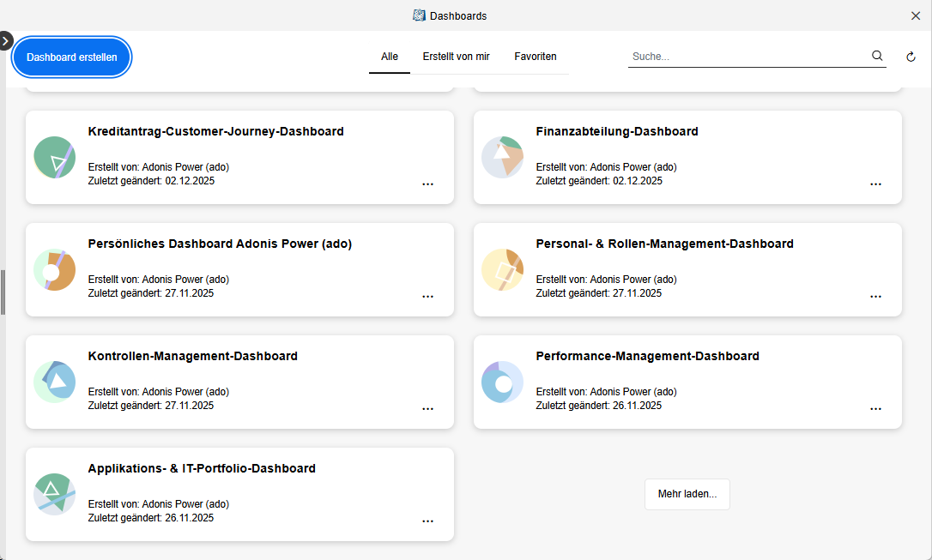Viewport: 932px width, 560px height.
Task: Open Persönliches Dashboard Adonis Power (ado) title
Action: click(x=220, y=244)
